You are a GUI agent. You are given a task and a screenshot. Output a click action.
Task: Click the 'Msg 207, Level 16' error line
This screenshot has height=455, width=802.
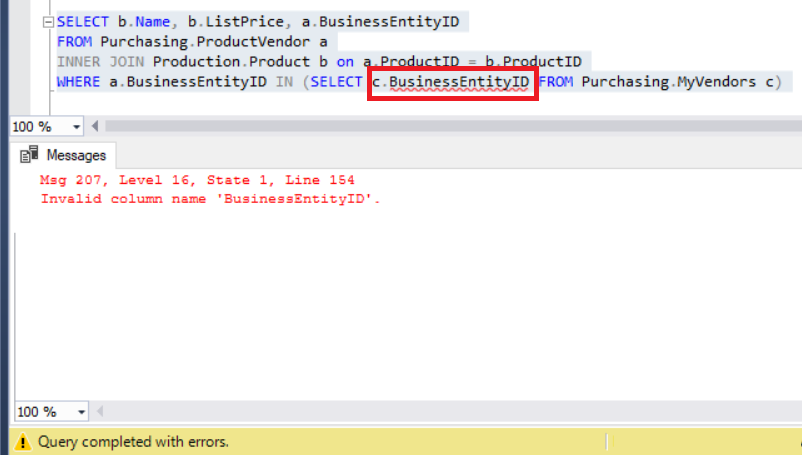coord(197,180)
